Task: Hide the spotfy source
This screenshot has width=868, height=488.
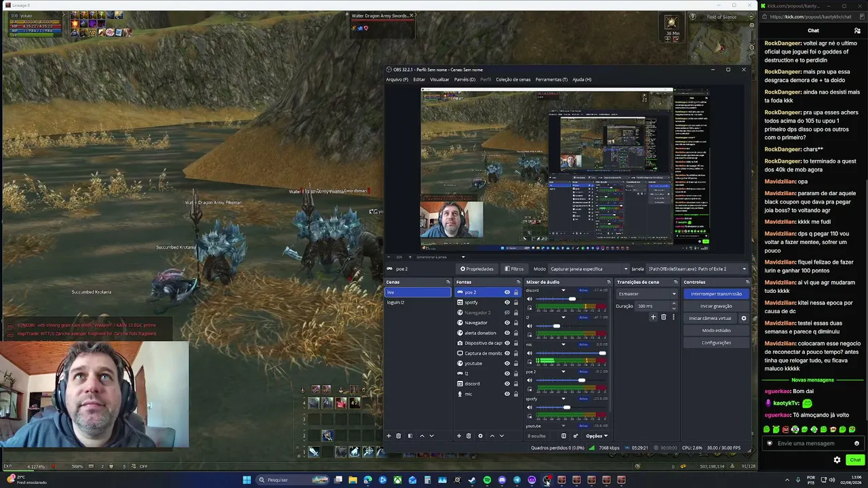Action: (507, 302)
